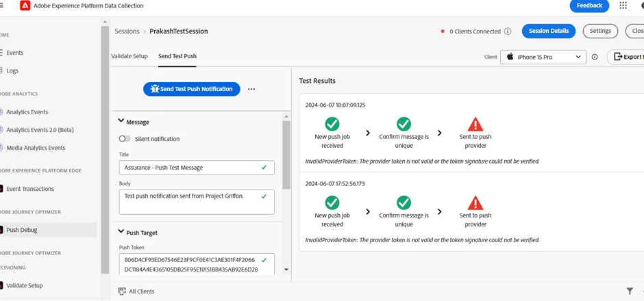Open Session Details

549,31
